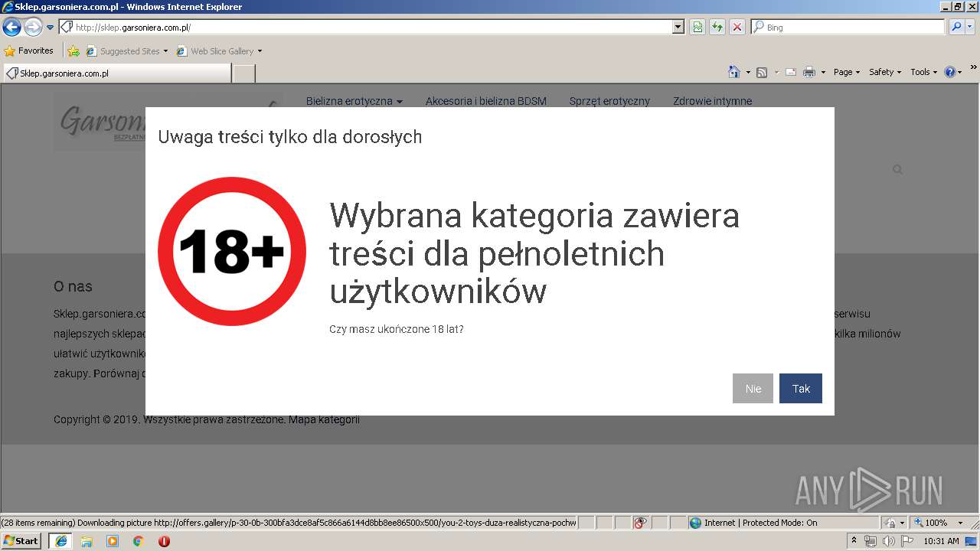The height and width of the screenshot is (551, 980).
Task: Expand the address bar history dropdown
Action: pyautogui.click(x=678, y=27)
